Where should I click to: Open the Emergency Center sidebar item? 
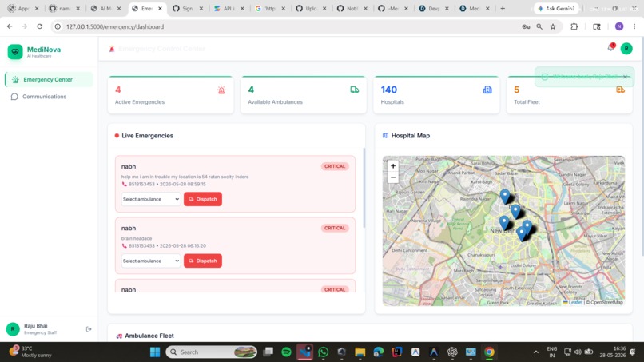click(49, 80)
